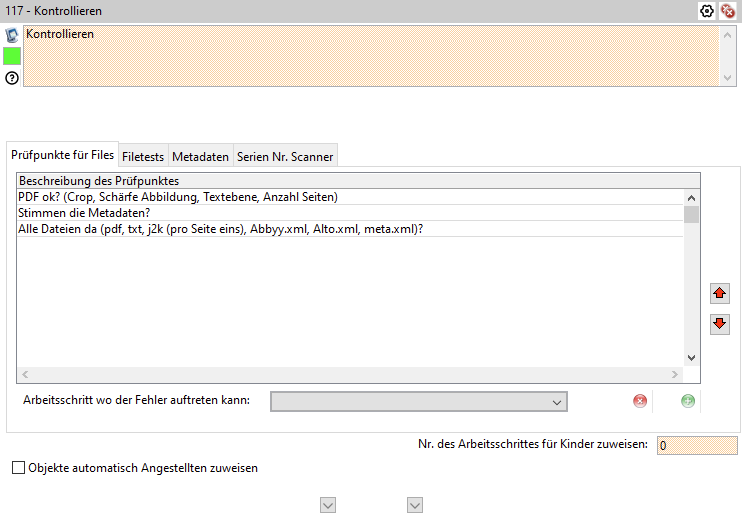Click the red gears icon at top right
742x516 pixels.
728,11
